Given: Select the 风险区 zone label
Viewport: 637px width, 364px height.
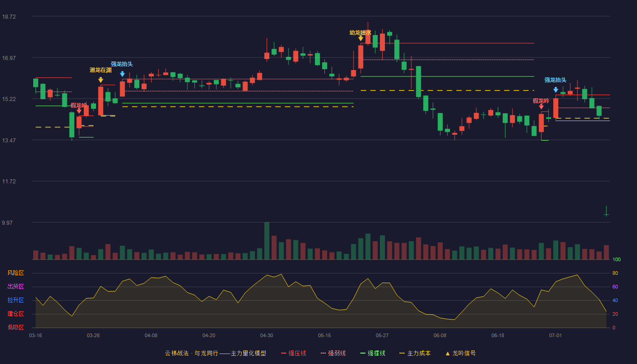Looking at the screenshot, I should 15,273.
